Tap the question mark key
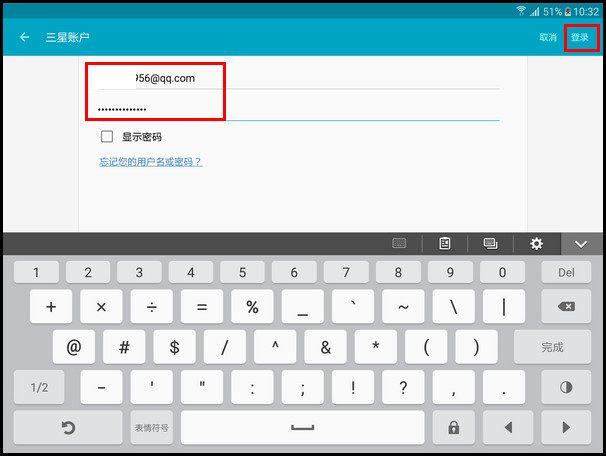The width and height of the screenshot is (606, 456). point(403,387)
